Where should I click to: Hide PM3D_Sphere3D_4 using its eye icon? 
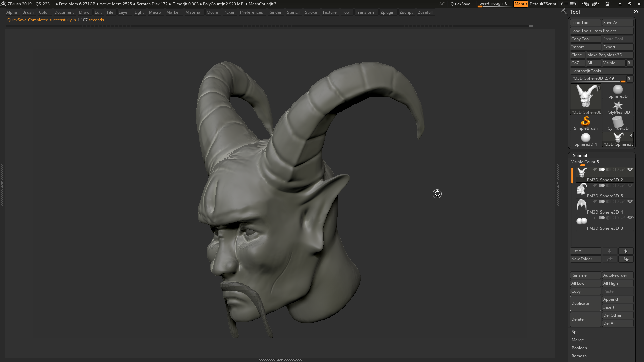630,202
